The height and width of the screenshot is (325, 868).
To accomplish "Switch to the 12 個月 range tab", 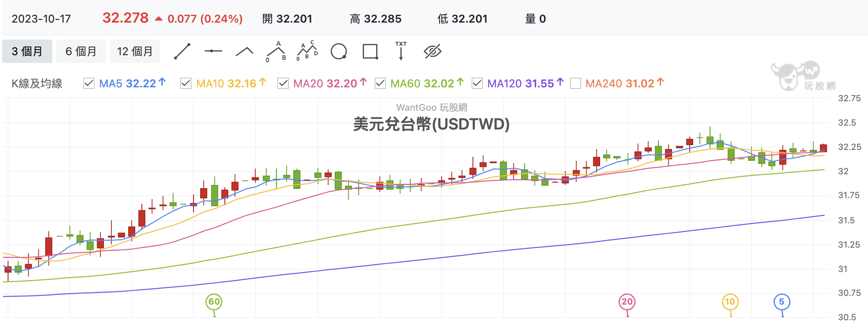I will pos(135,51).
